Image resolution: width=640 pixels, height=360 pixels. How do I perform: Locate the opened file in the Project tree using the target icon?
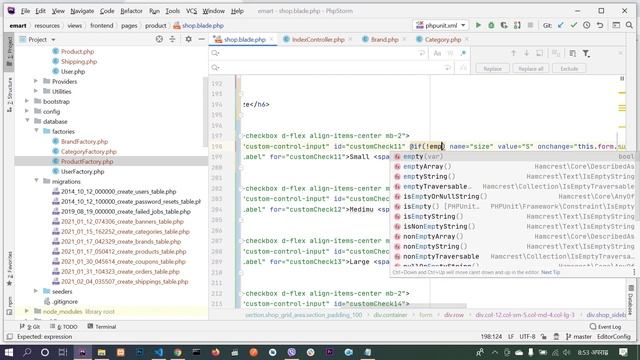[x=159, y=39]
